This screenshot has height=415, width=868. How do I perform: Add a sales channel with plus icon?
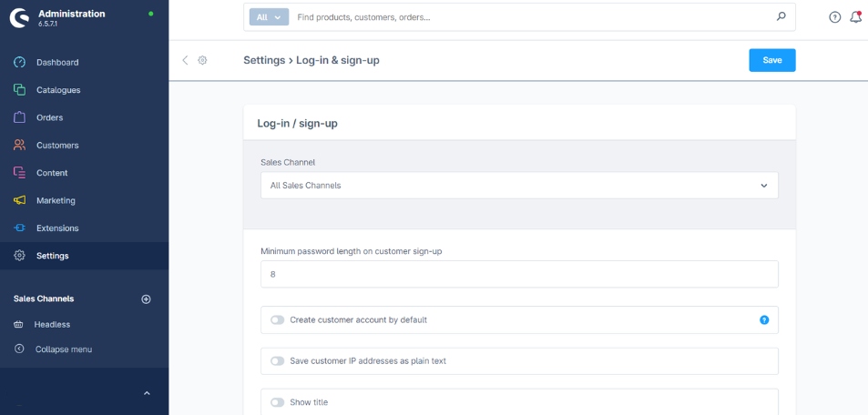[146, 299]
